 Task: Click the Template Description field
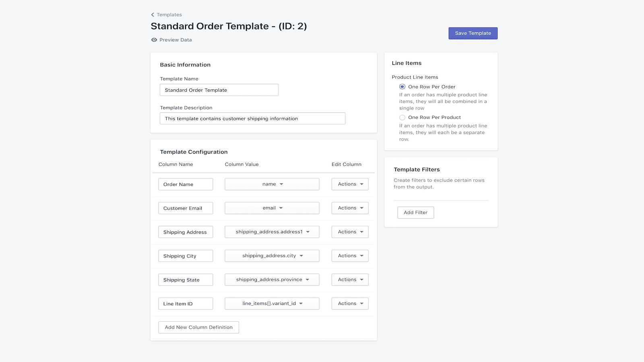pos(252,118)
